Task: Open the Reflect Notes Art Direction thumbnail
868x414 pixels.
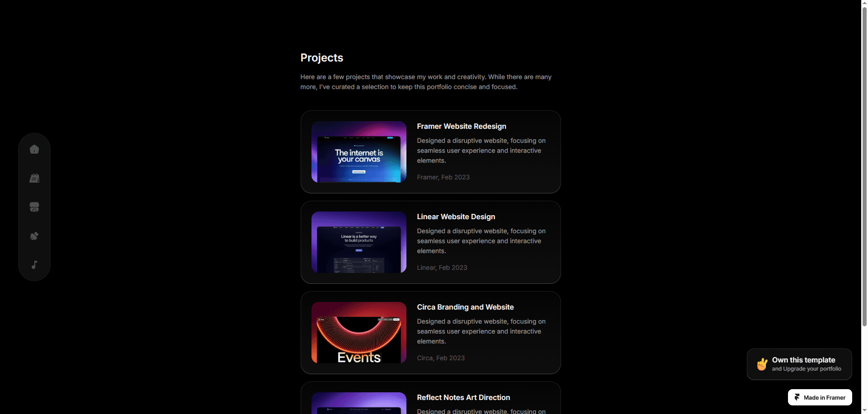Action: point(359,403)
